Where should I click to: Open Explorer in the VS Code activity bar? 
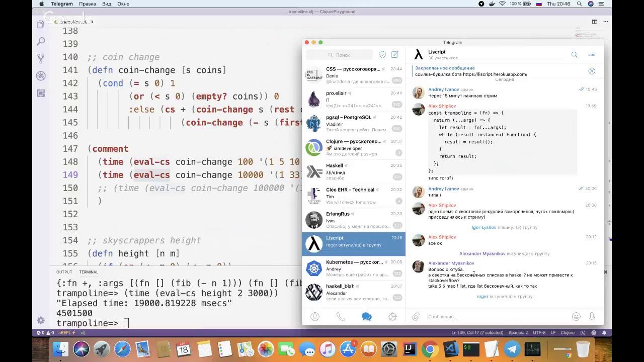[x=41, y=24]
